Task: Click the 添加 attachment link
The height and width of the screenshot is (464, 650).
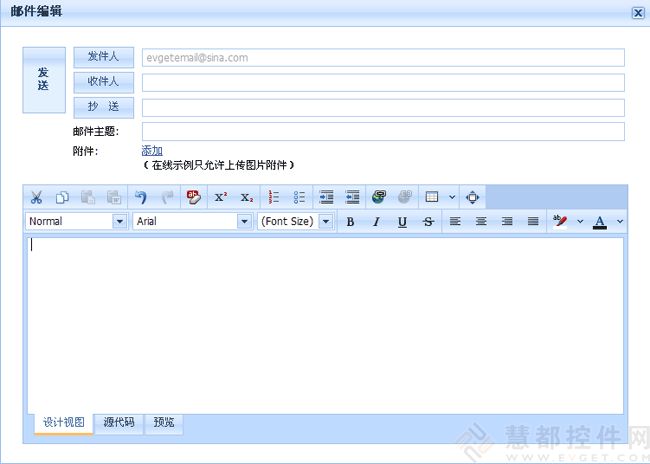Action: 152,151
